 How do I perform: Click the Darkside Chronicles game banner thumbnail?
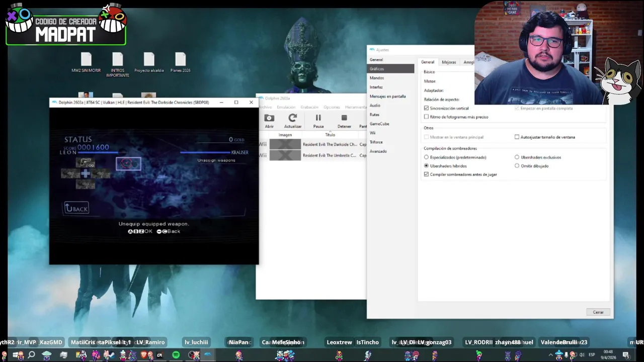coord(285,144)
